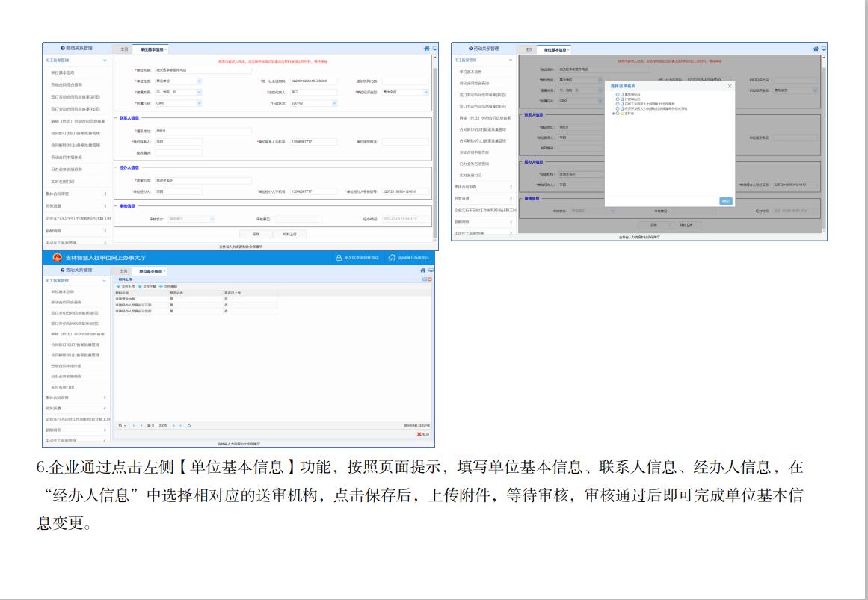Click the 材料上传 button in the form screenshot

coord(289,234)
